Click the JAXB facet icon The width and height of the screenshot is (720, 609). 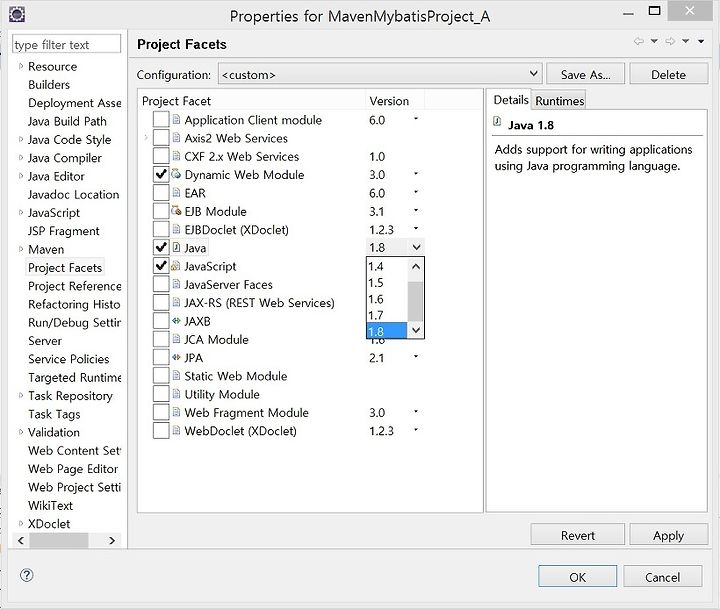pyautogui.click(x=176, y=321)
